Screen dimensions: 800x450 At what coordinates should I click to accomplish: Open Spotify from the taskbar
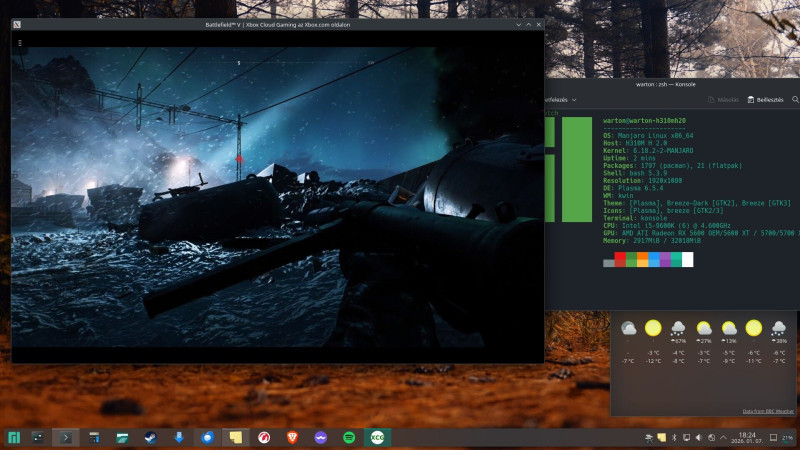coord(349,438)
